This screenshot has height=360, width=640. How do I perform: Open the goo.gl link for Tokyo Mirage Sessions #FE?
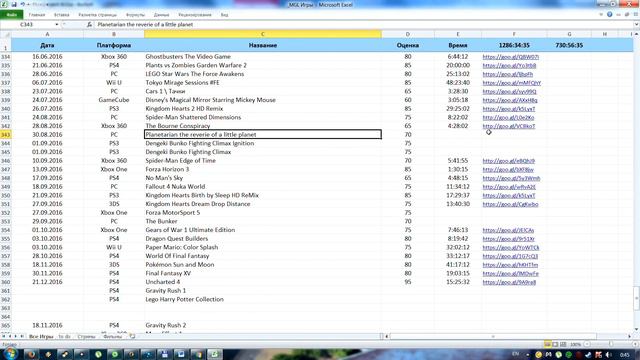(511, 83)
